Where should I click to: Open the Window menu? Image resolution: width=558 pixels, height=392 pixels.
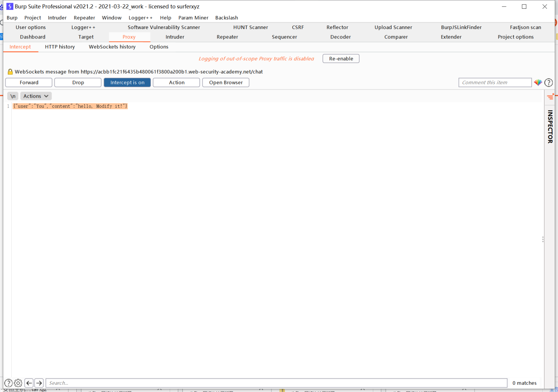click(111, 18)
